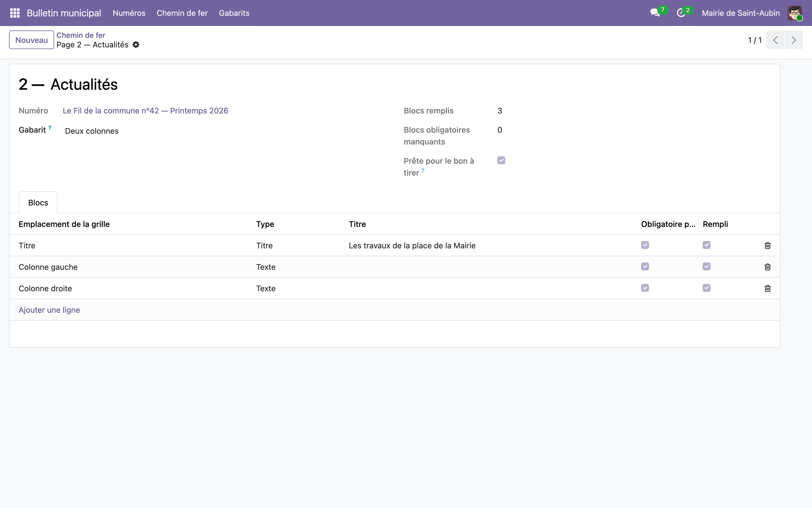
Task: Open the gear actions menu beside Page 2
Action: click(x=136, y=45)
